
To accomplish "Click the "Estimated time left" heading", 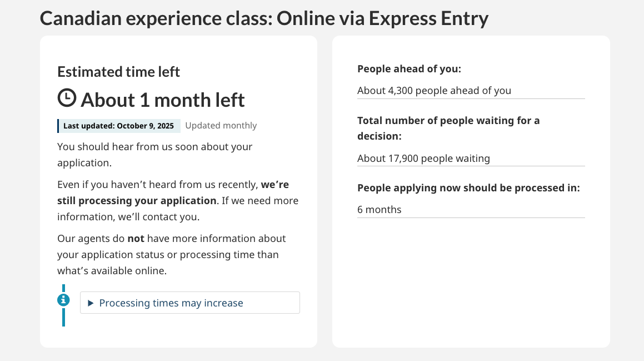I will click(119, 72).
